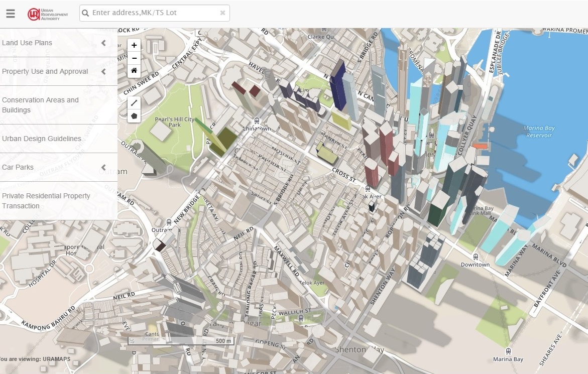Click inside the address search input
The height and width of the screenshot is (374, 588).
click(151, 13)
